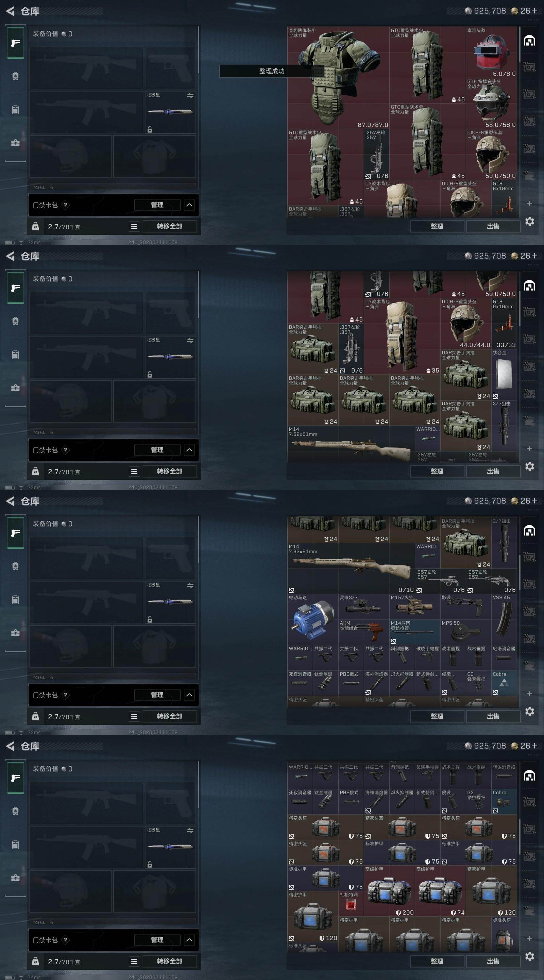This screenshot has width=544, height=980.
Task: Click empty primary rifle slot in top screenshot
Action: (x=86, y=68)
